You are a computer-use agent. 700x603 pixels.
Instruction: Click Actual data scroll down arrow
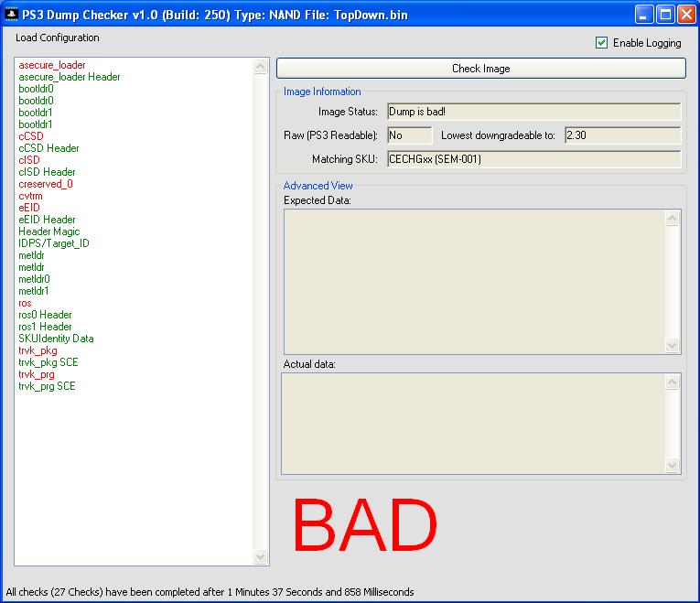click(x=673, y=465)
